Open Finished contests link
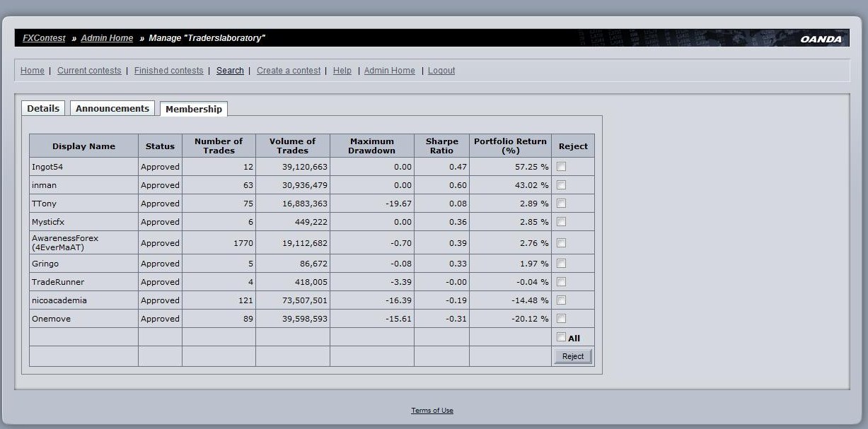The height and width of the screenshot is (429, 868). coord(168,71)
